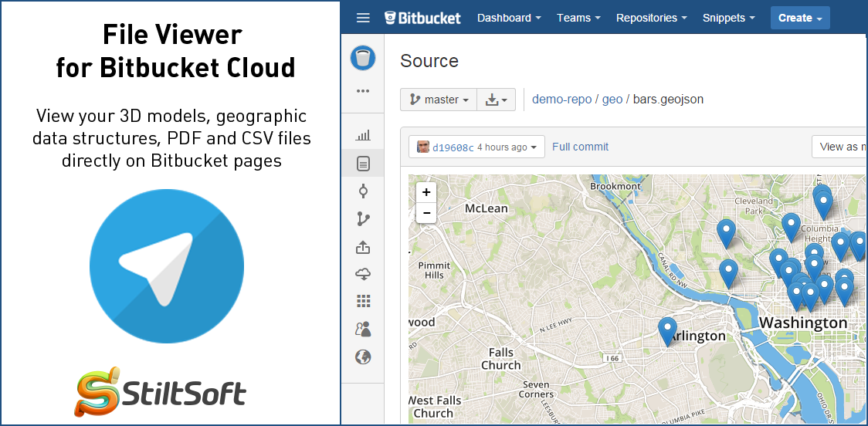
Task: Click the map marker on Arlington
Action: coord(668,332)
